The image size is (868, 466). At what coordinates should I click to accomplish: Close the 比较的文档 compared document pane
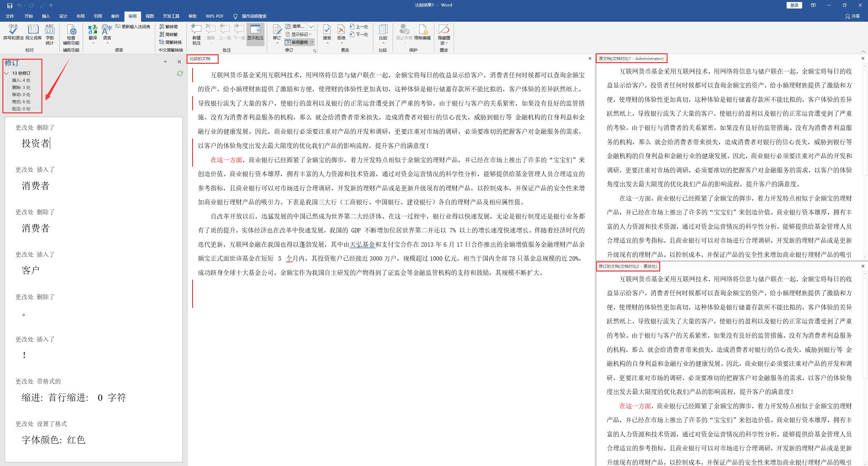pyautogui.click(x=590, y=58)
